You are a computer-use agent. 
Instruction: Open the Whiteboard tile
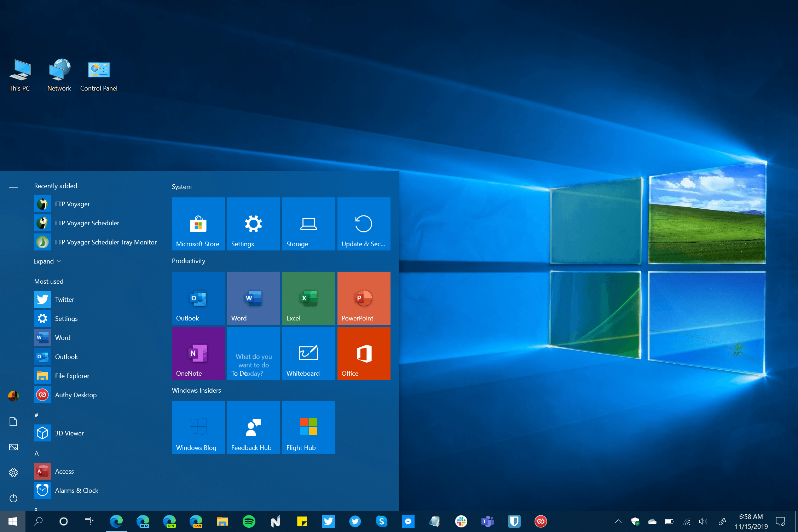[x=308, y=353]
